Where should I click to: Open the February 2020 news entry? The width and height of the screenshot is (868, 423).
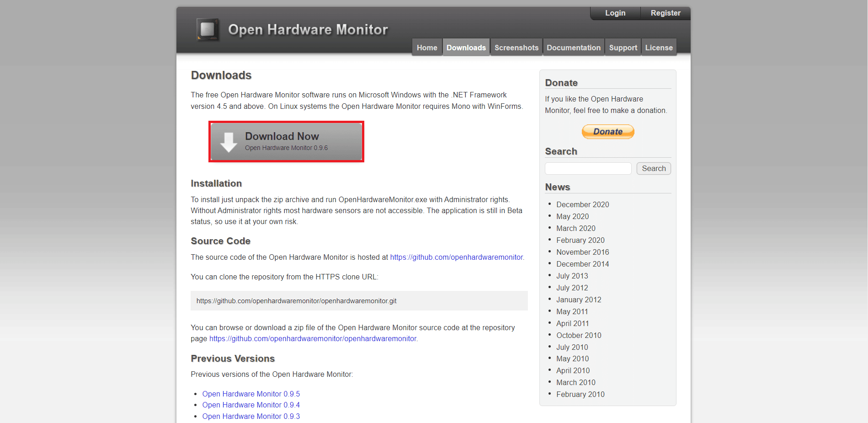[580, 240]
